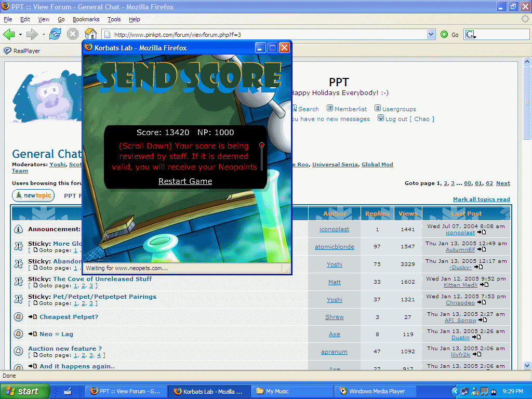The image size is (532, 399).
Task: Open the Forward button history dropdown arrow
Action: (x=44, y=34)
